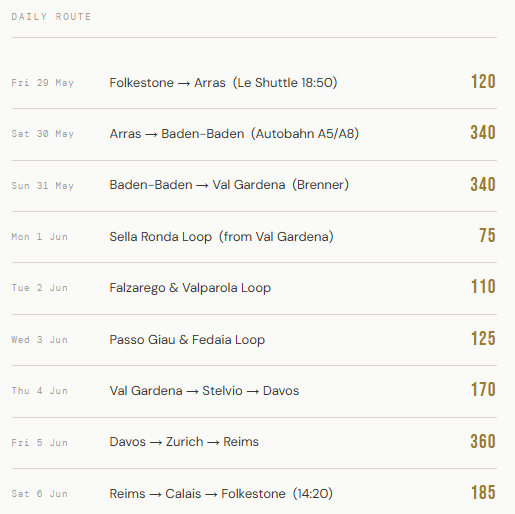Click the 340 mileage for Arras → Baden-Baden
Screen dimensions: 515x514
[483, 133]
